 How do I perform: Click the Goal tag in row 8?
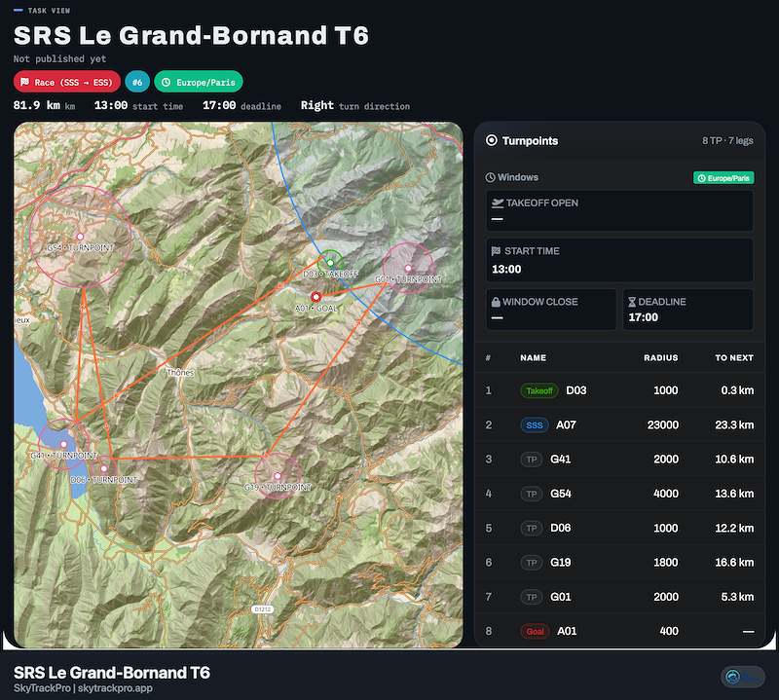[535, 632]
